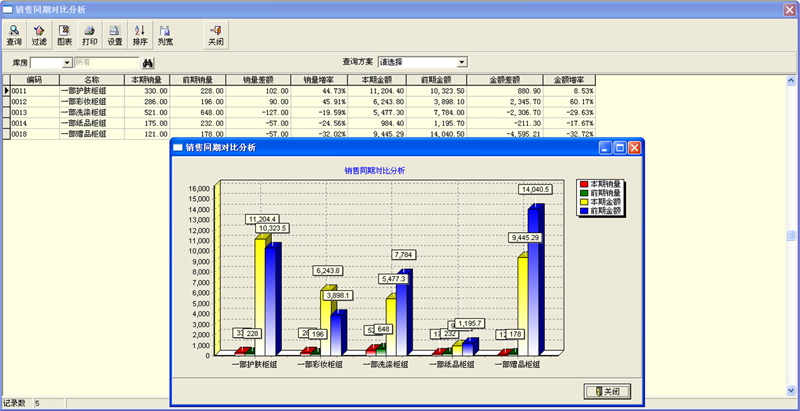Click the row selector of row 0011
Viewport: 800px width, 411px height.
tap(6, 91)
